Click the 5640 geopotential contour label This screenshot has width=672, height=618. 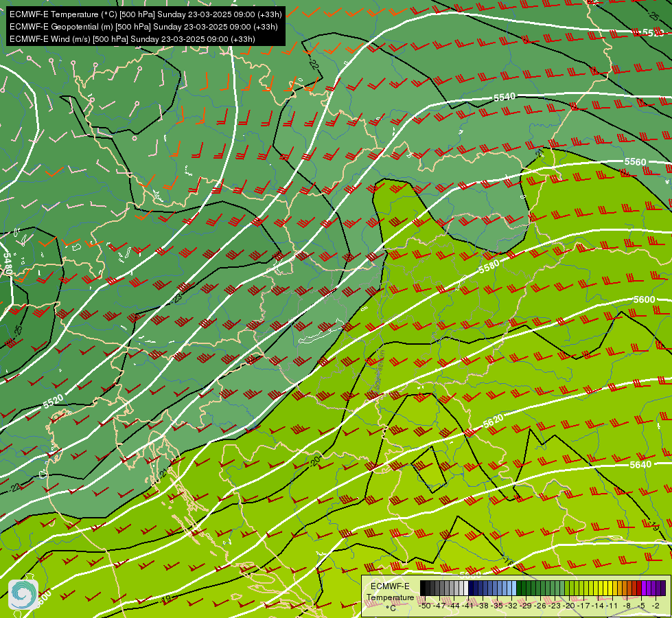pos(640,464)
